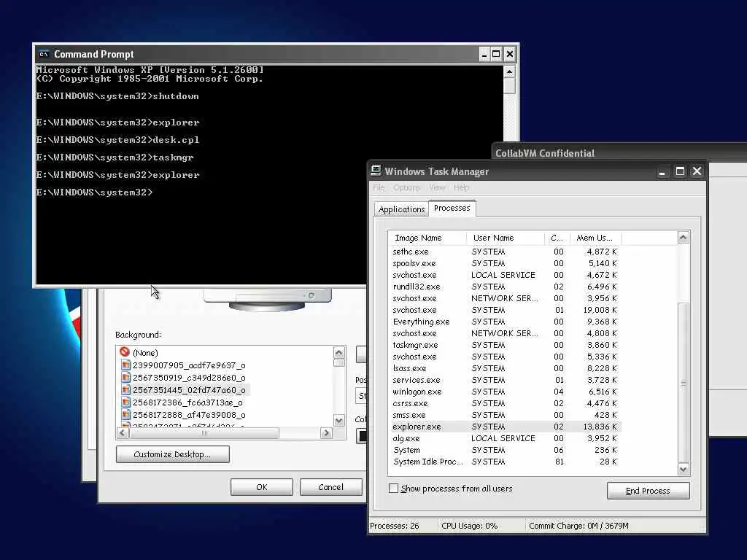Choose background 2567350919_c349d286e0_o
Viewport: 747px width, 560px height.
189,378
